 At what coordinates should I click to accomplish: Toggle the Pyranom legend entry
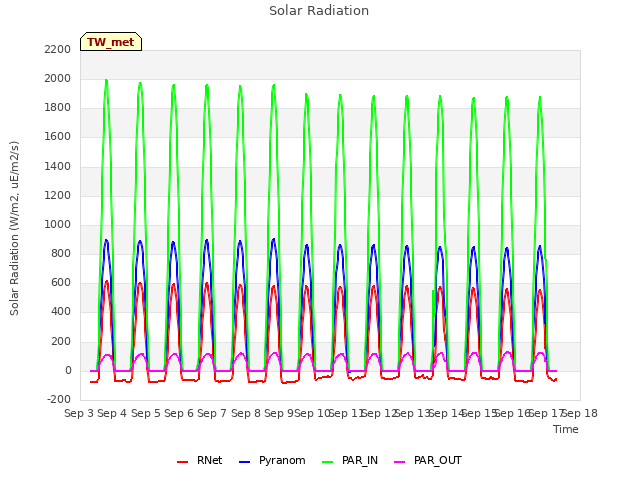pos(272,461)
